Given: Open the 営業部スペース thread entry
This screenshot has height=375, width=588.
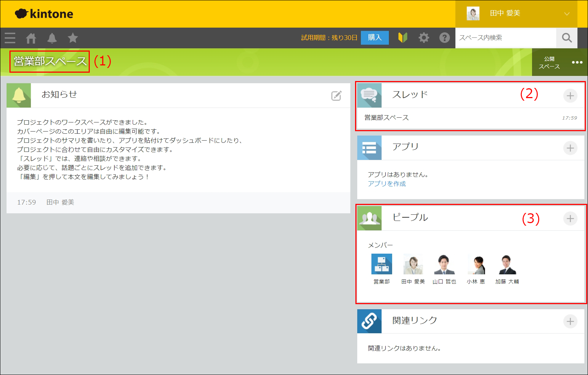Looking at the screenshot, I should [x=387, y=118].
